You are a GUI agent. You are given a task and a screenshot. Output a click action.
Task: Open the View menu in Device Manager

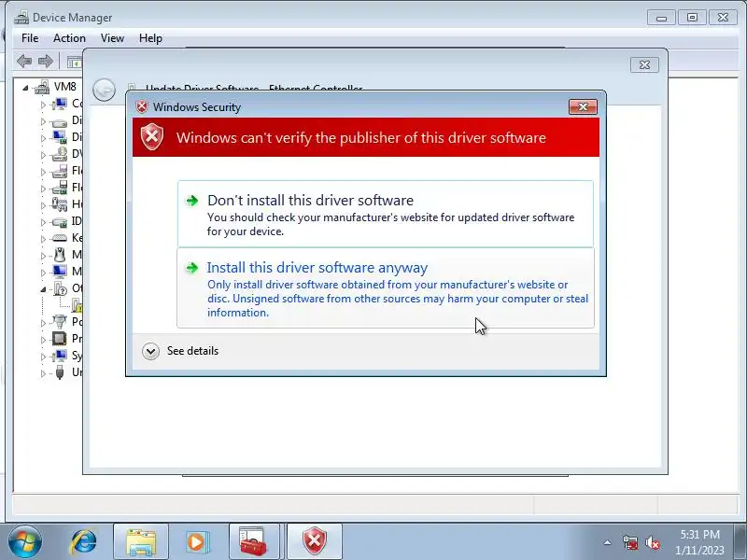(112, 38)
